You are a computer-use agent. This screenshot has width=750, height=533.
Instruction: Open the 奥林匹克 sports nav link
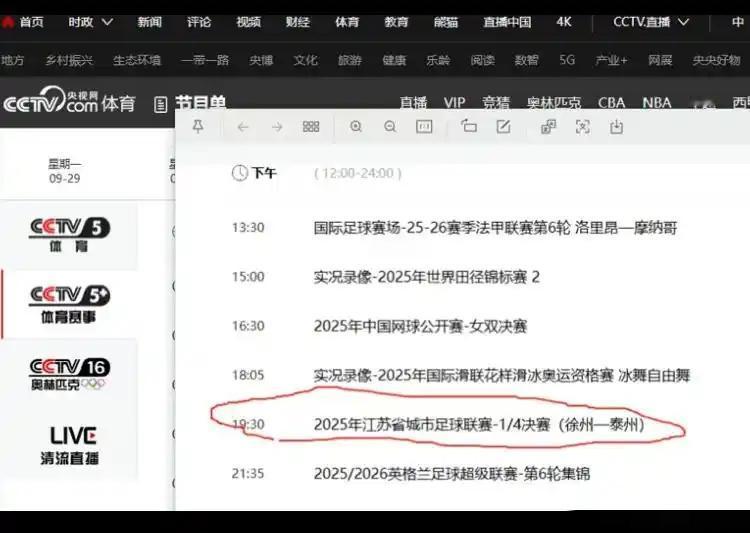point(554,102)
